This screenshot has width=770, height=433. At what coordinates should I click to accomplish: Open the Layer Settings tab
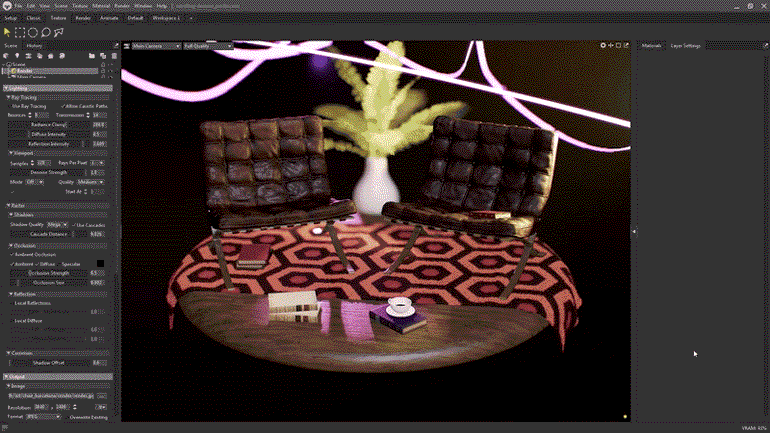coord(685,45)
